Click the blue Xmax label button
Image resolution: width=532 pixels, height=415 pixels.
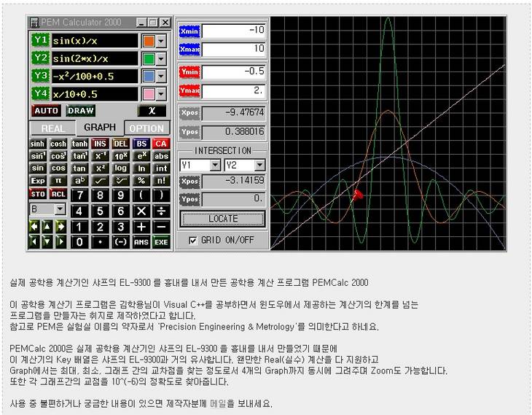click(189, 50)
